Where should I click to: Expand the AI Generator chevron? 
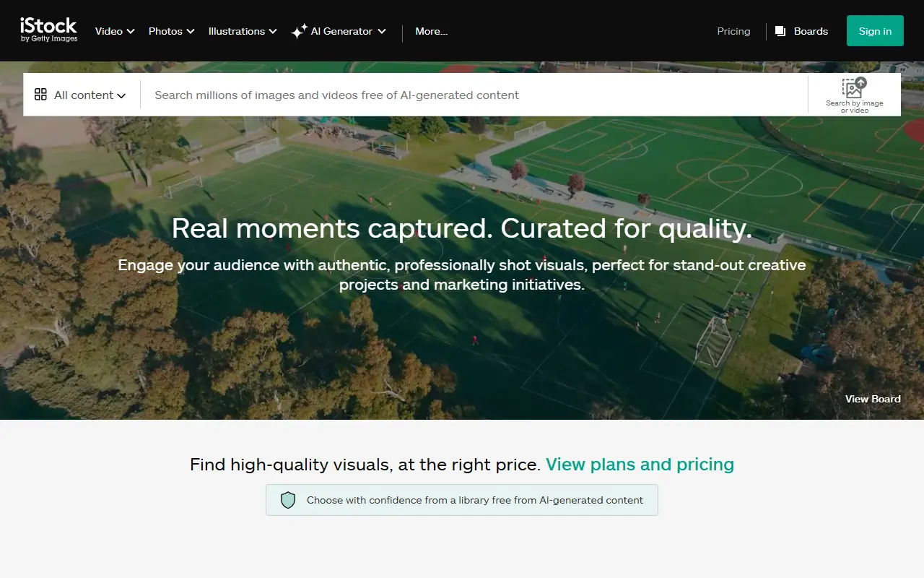coord(382,31)
